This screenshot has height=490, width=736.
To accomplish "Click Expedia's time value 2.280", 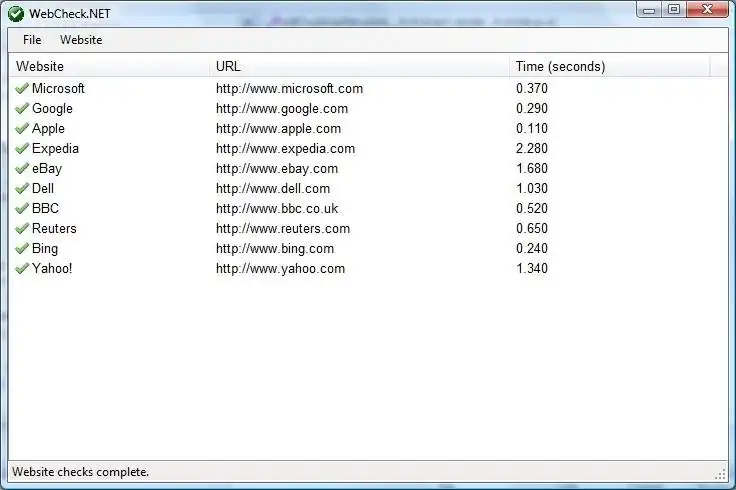I will tap(532, 148).
